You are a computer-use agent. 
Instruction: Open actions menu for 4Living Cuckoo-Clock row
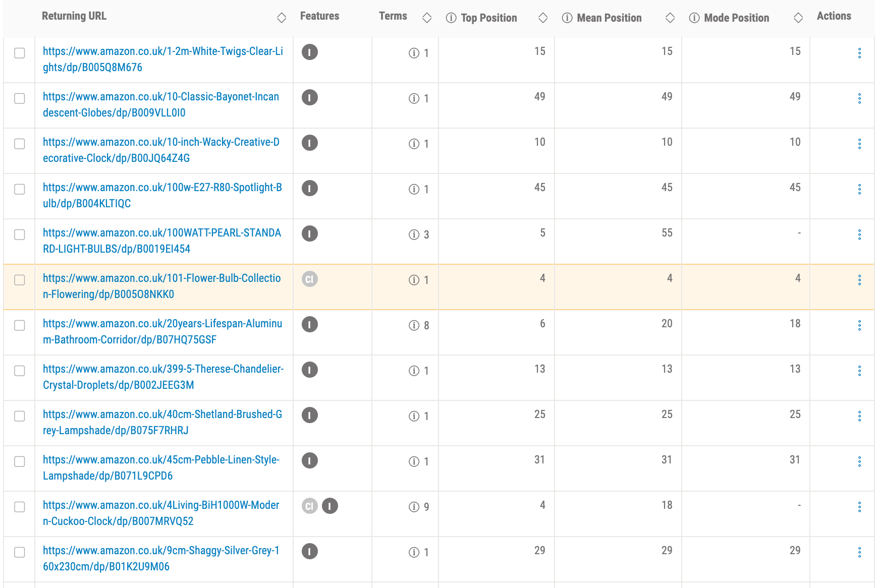coord(859,507)
